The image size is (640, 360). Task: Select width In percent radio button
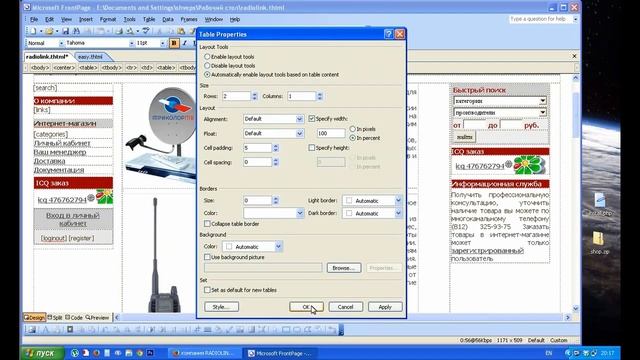pyautogui.click(x=353, y=138)
